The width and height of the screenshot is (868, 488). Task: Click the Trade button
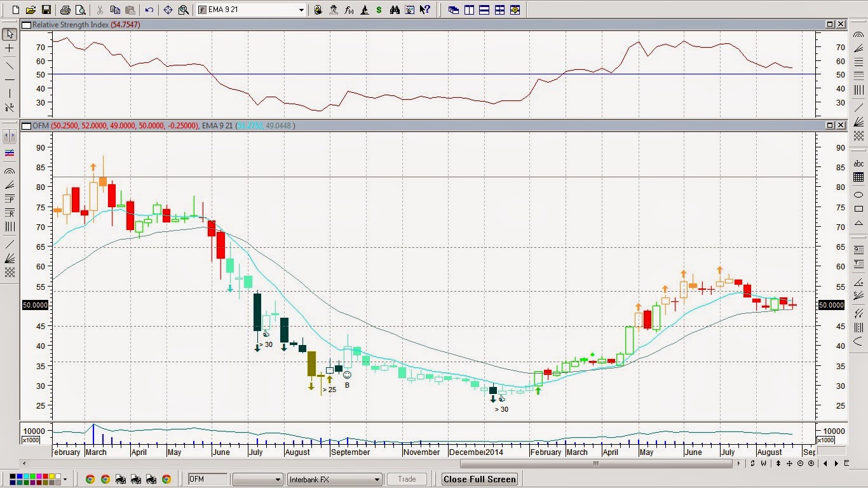tap(407, 479)
